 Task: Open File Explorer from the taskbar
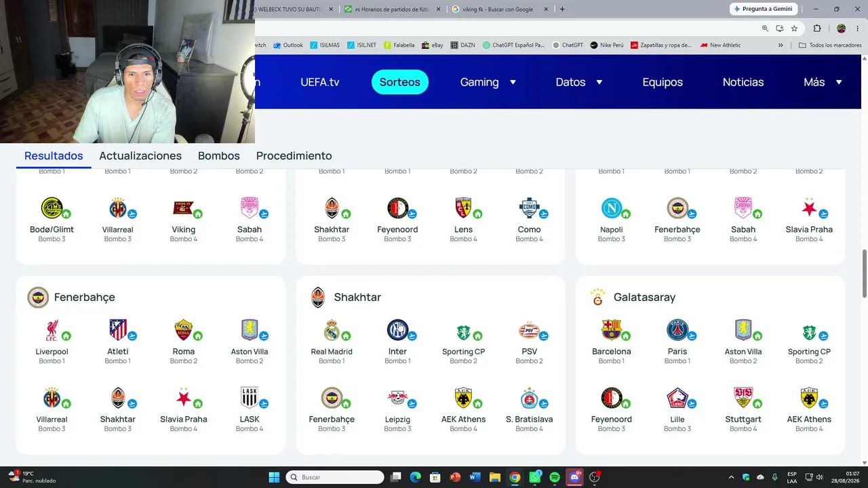pyautogui.click(x=495, y=477)
